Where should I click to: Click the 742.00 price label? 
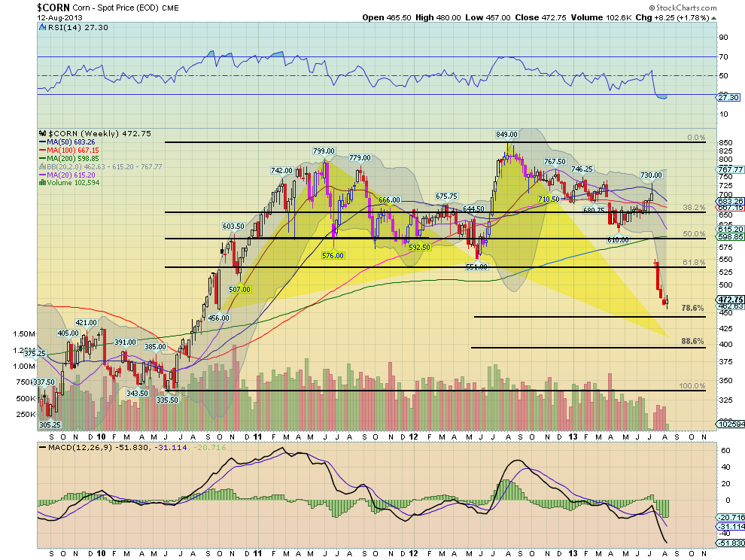coord(281,170)
